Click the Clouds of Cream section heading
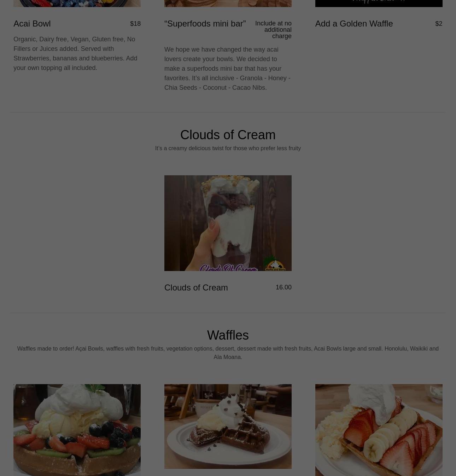Image resolution: width=456 pixels, height=476 pixels. [x=228, y=135]
